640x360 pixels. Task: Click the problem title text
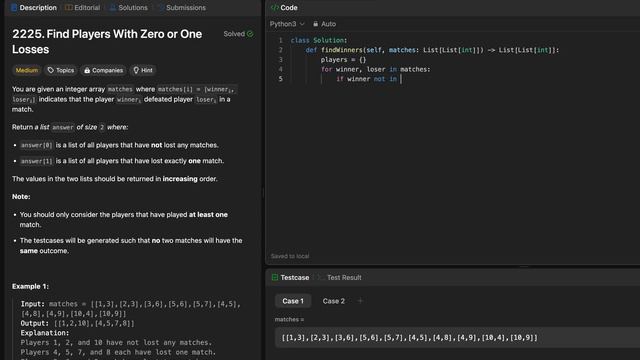[107, 42]
